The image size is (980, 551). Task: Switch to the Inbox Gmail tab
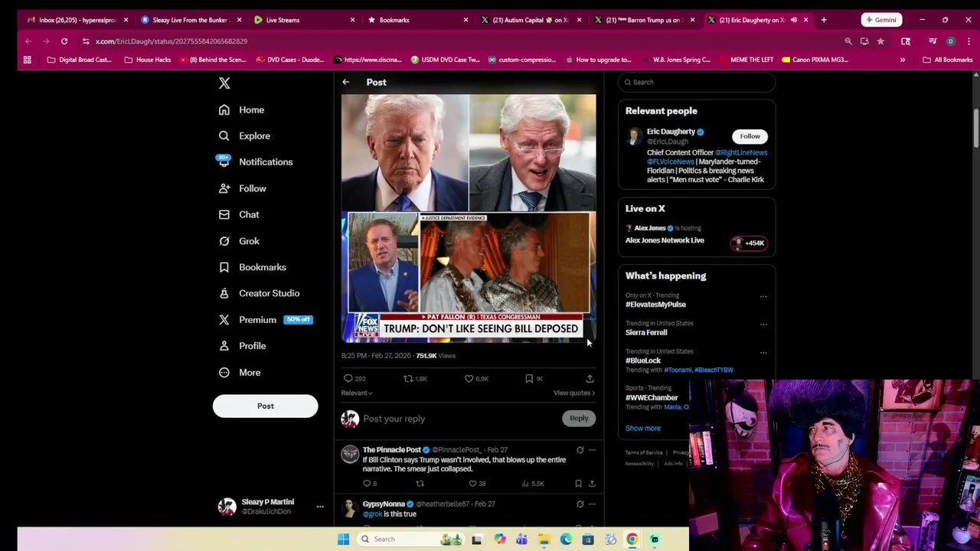tap(77, 20)
